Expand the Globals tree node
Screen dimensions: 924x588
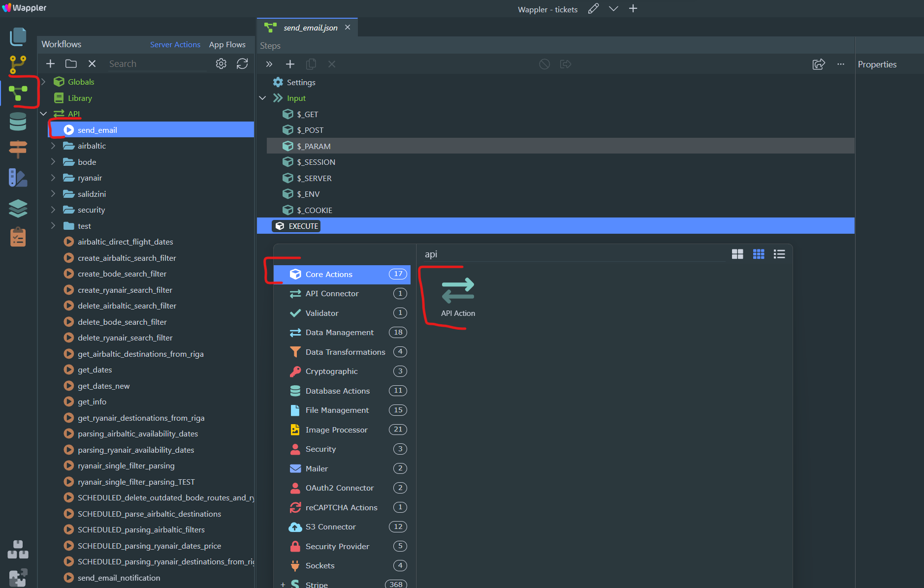44,82
